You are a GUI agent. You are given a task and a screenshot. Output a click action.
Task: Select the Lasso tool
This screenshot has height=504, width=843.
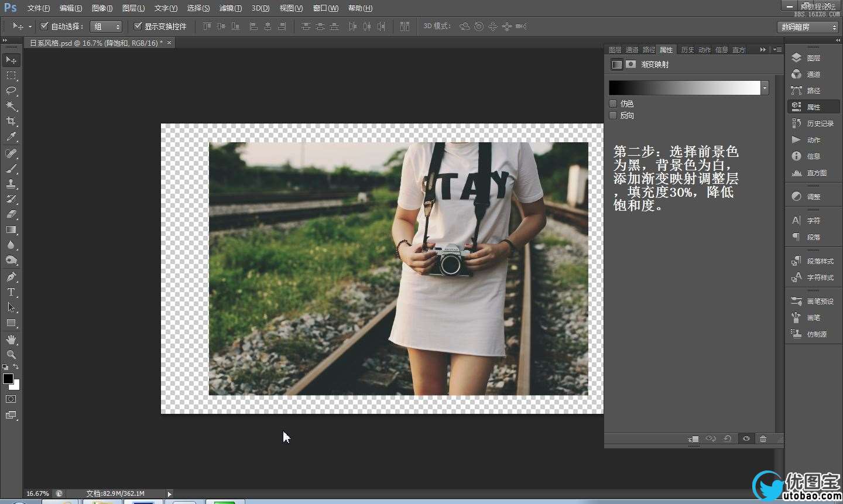click(x=11, y=91)
